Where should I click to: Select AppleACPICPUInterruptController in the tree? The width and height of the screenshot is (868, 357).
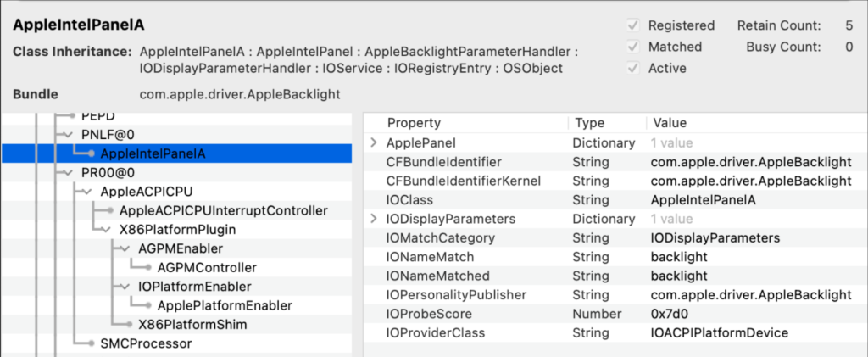tap(223, 210)
